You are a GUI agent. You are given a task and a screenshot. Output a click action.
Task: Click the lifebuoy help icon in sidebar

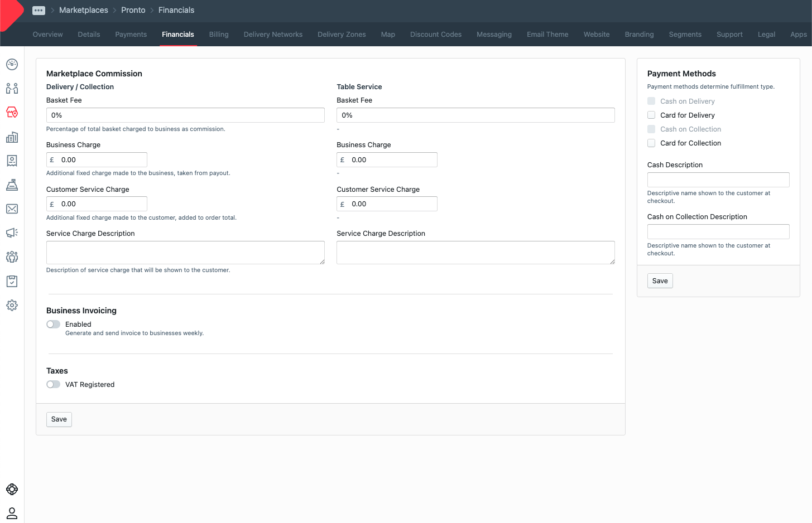point(12,490)
